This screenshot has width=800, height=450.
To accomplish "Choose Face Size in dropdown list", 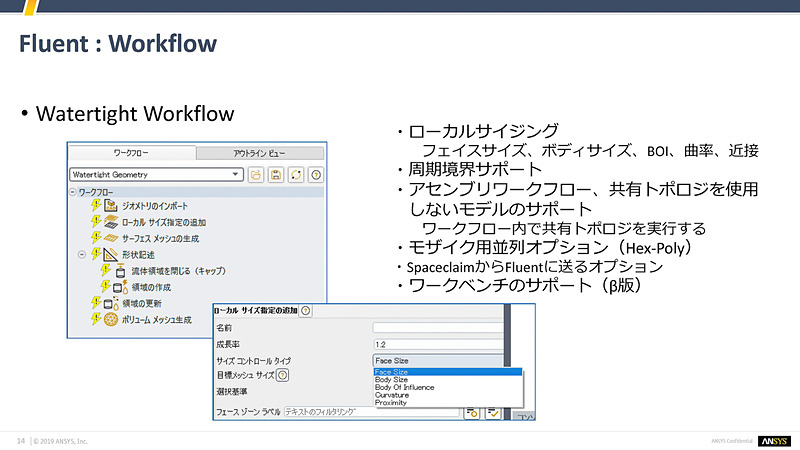I will (x=447, y=372).
